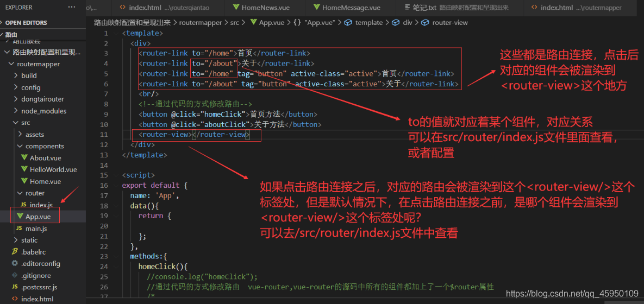This screenshot has height=304, width=644.
Task: Click HTML icon next to index.html in tree
Action: coord(15,299)
